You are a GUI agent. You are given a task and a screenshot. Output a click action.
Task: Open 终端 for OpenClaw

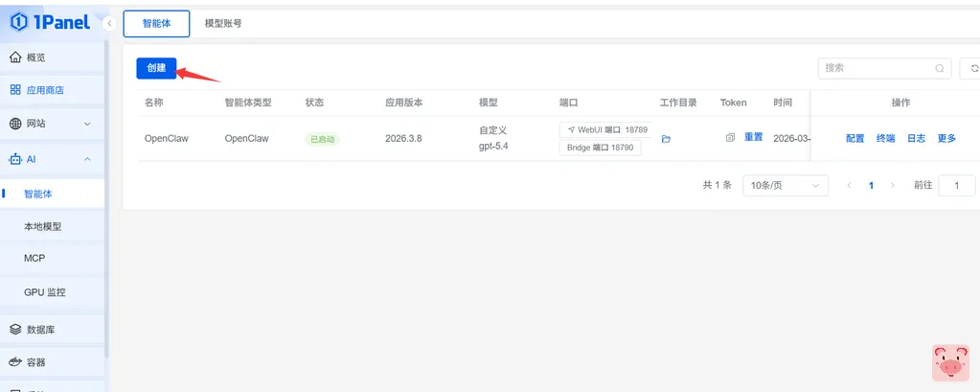coord(885,138)
